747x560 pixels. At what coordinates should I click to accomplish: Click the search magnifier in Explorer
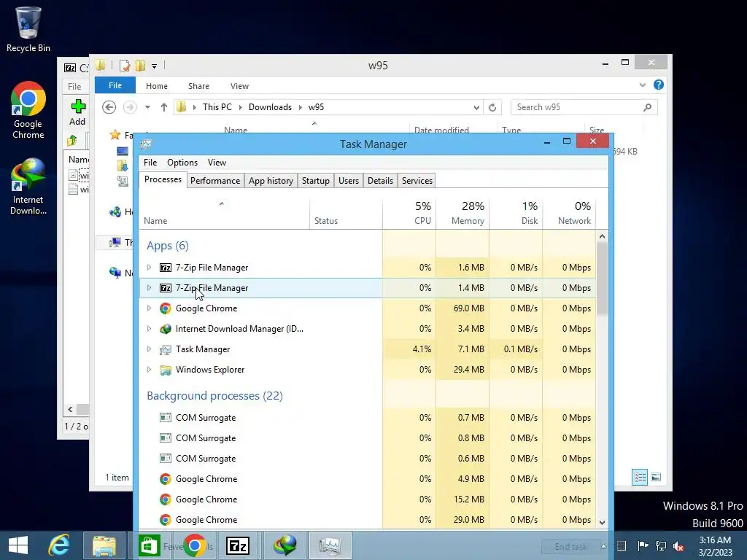click(x=647, y=107)
